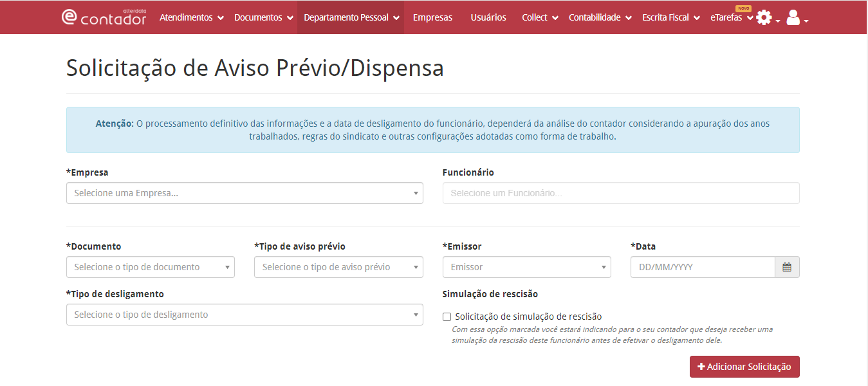This screenshot has height=386, width=868.
Task: Click the *Emissor field label
Action: (x=462, y=246)
